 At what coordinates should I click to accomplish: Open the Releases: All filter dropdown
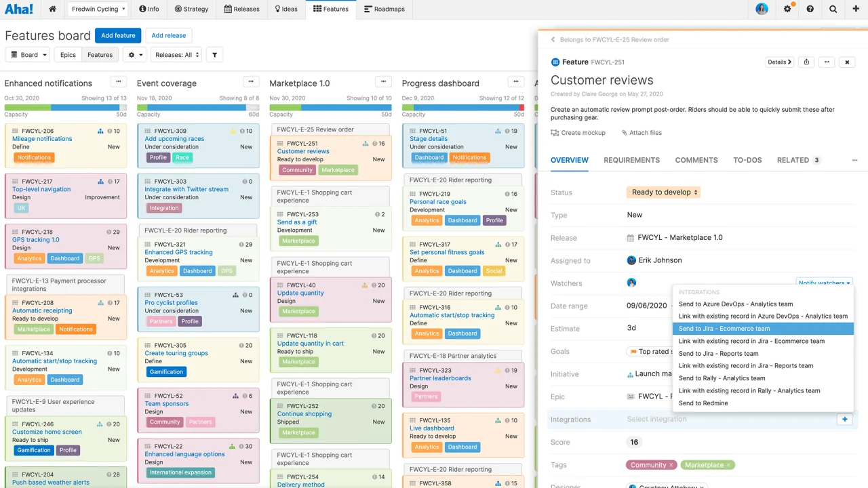coord(176,55)
